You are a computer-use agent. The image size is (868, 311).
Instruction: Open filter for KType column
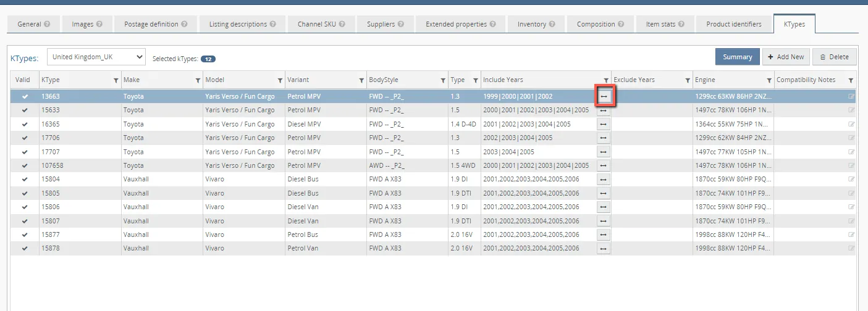coord(116,80)
